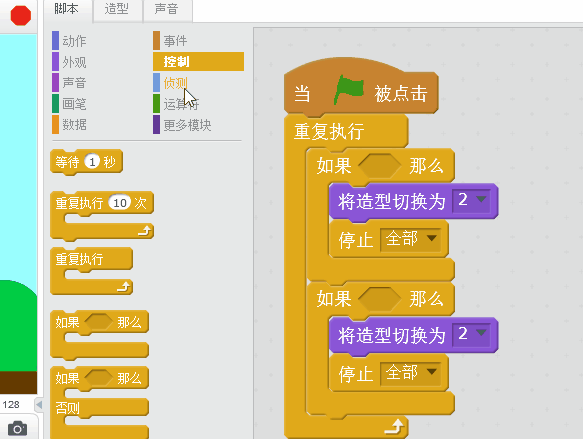Select the 控制 block category
This screenshot has width=583, height=439.
[x=198, y=61]
